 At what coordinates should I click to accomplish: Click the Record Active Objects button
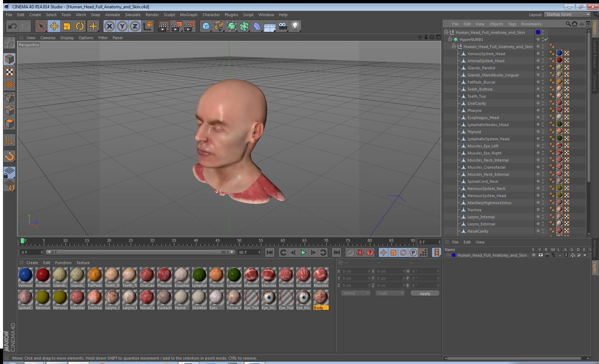pos(350,252)
